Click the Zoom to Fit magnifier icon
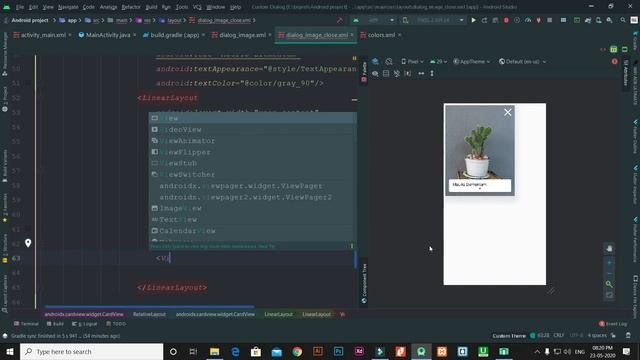The width and height of the screenshot is (640, 360). (609, 284)
